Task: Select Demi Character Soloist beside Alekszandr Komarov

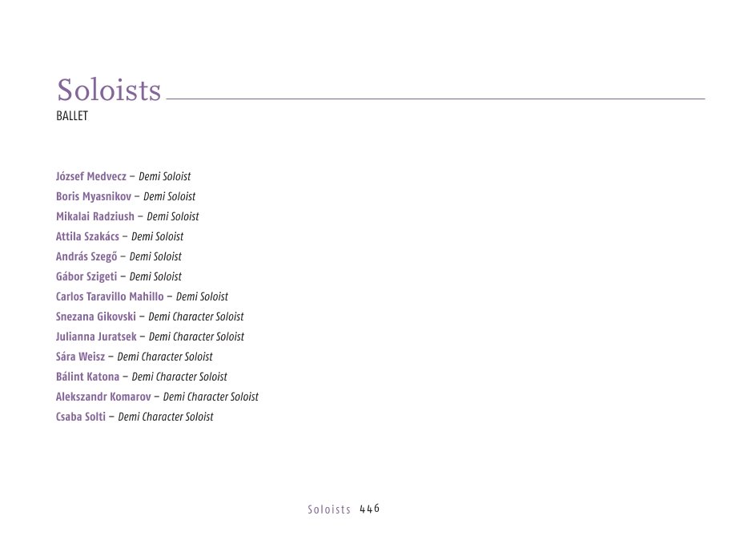Action: click(x=211, y=397)
